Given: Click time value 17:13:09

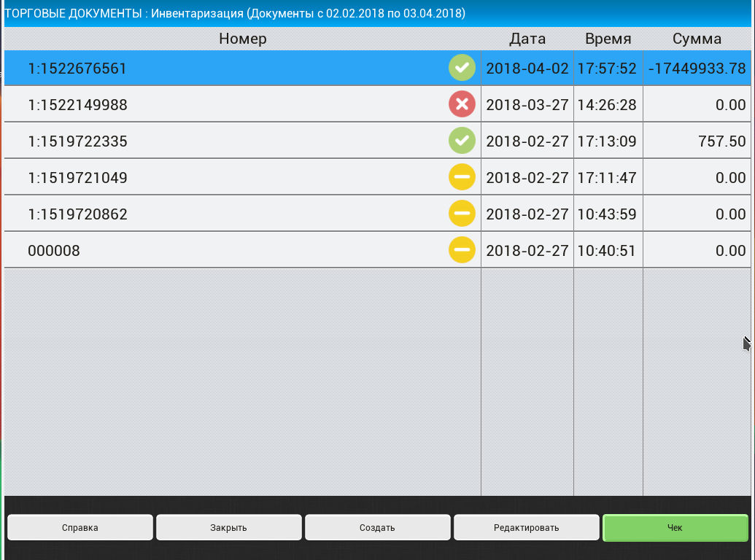Looking at the screenshot, I should 607,141.
